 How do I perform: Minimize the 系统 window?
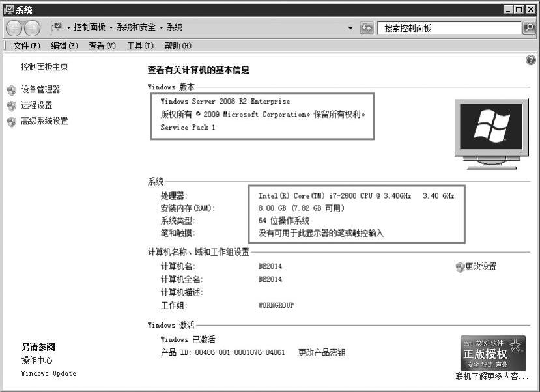(x=508, y=10)
